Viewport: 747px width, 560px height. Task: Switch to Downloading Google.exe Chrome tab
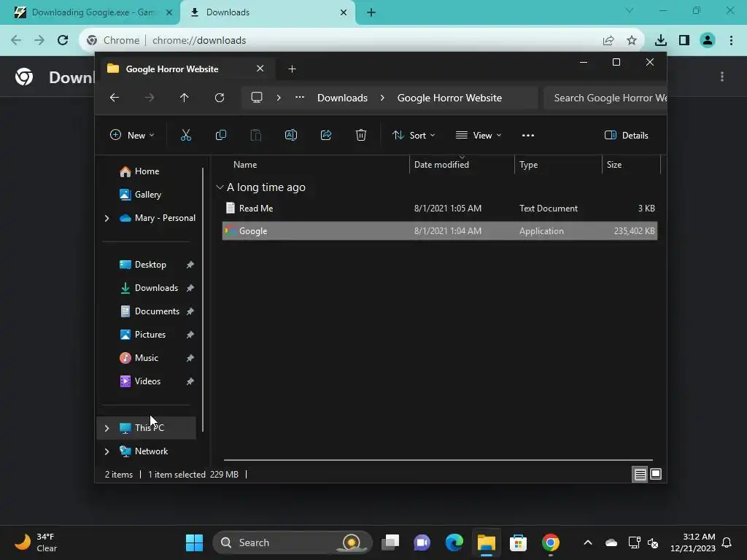pyautogui.click(x=93, y=12)
